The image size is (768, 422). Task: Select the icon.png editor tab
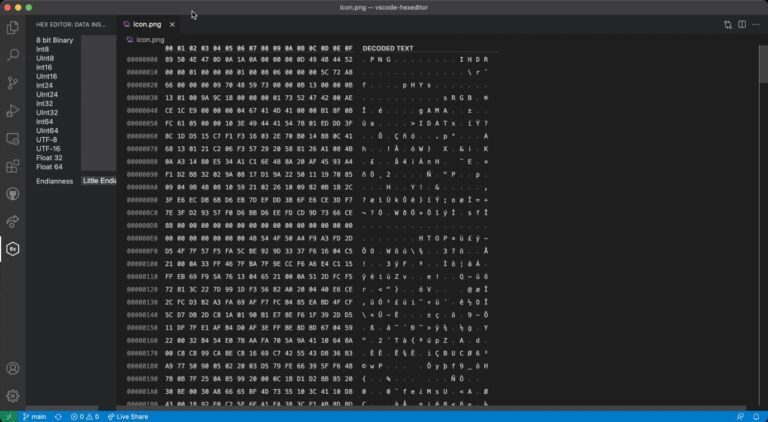(x=146, y=23)
